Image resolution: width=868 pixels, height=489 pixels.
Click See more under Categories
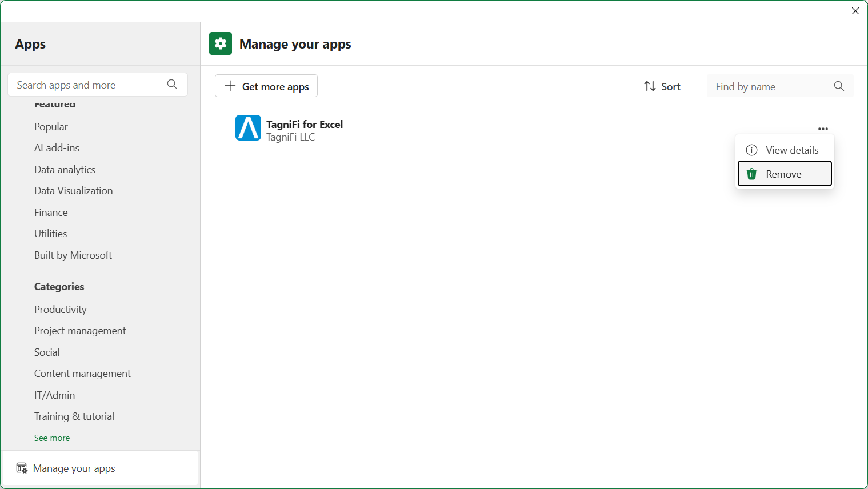(x=52, y=438)
